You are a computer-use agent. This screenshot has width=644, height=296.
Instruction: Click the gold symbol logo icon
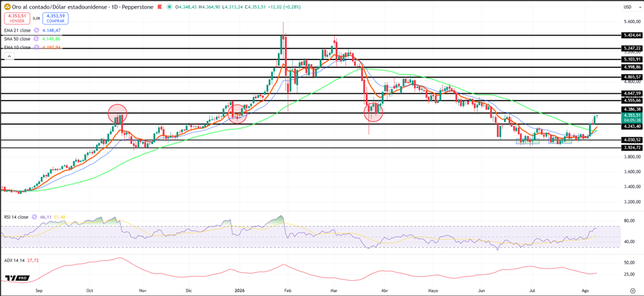click(x=7, y=7)
